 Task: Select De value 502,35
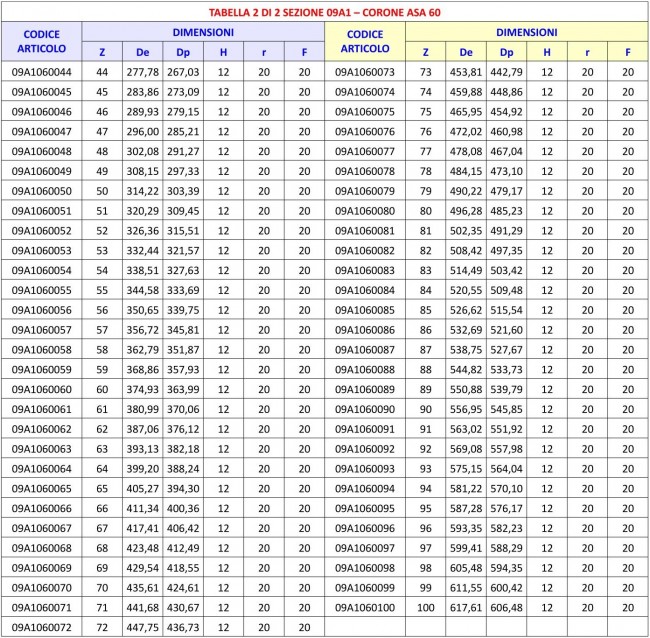pos(466,230)
